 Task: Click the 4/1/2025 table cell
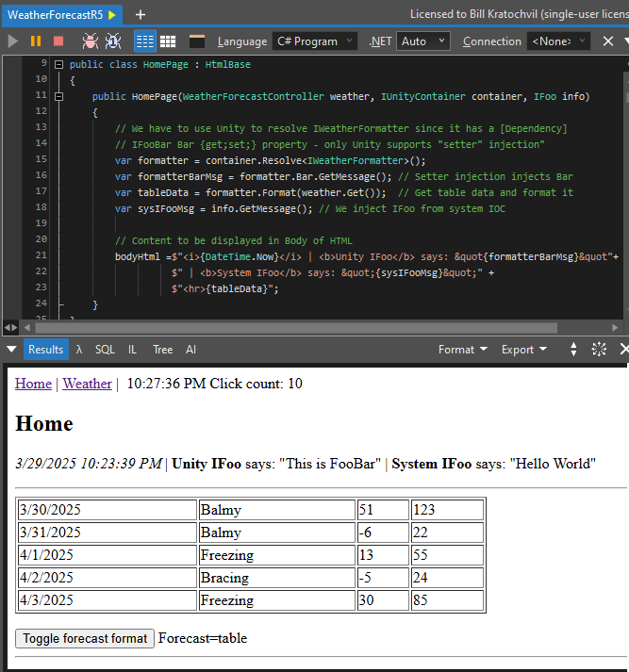pyautogui.click(x=108, y=555)
